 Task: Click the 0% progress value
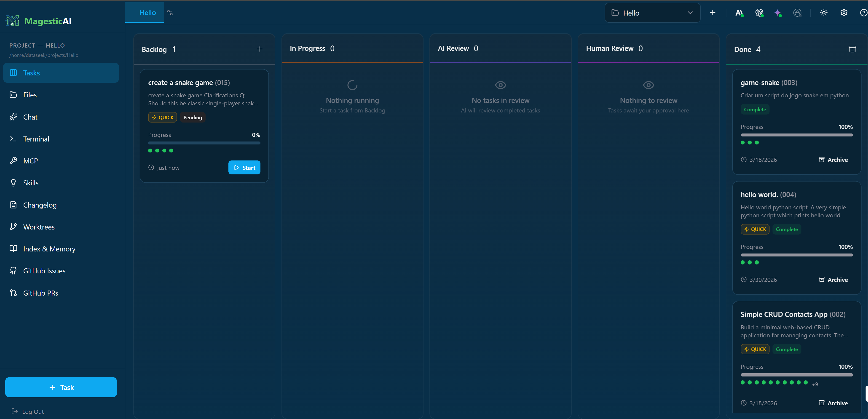pyautogui.click(x=256, y=135)
